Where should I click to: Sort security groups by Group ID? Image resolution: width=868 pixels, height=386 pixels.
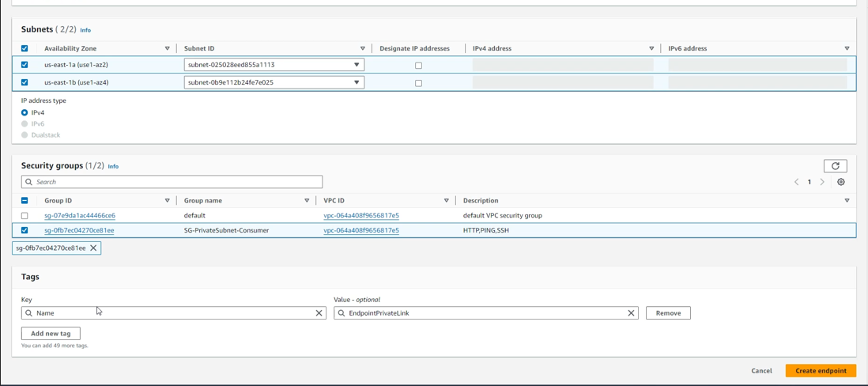(167, 201)
